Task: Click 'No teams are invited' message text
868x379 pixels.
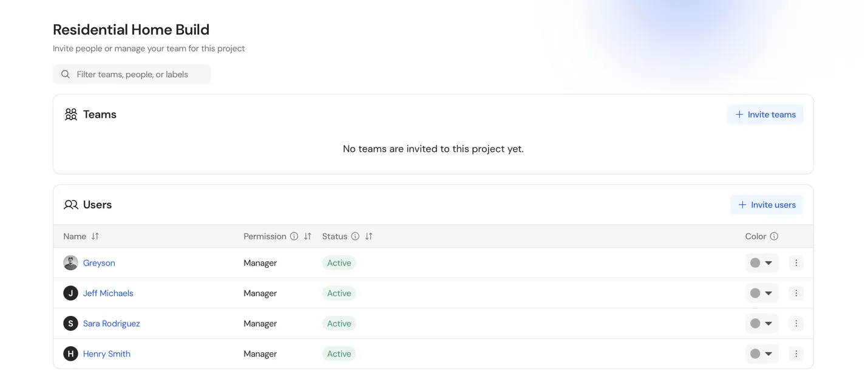Action: tap(433, 149)
